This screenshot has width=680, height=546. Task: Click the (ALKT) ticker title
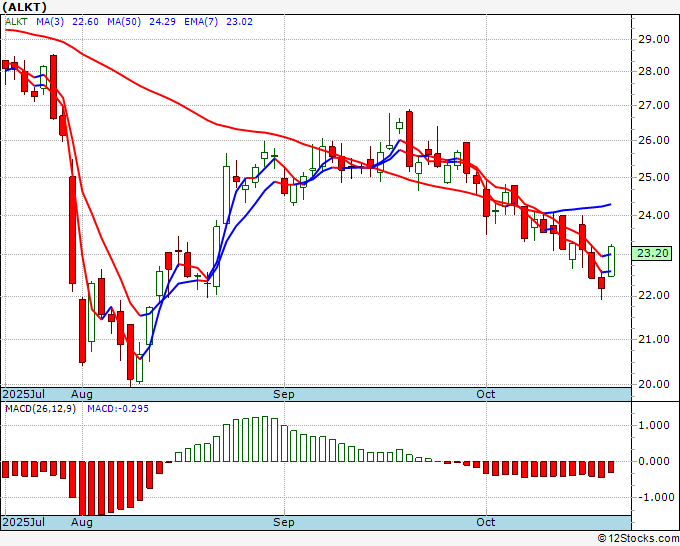pos(24,7)
